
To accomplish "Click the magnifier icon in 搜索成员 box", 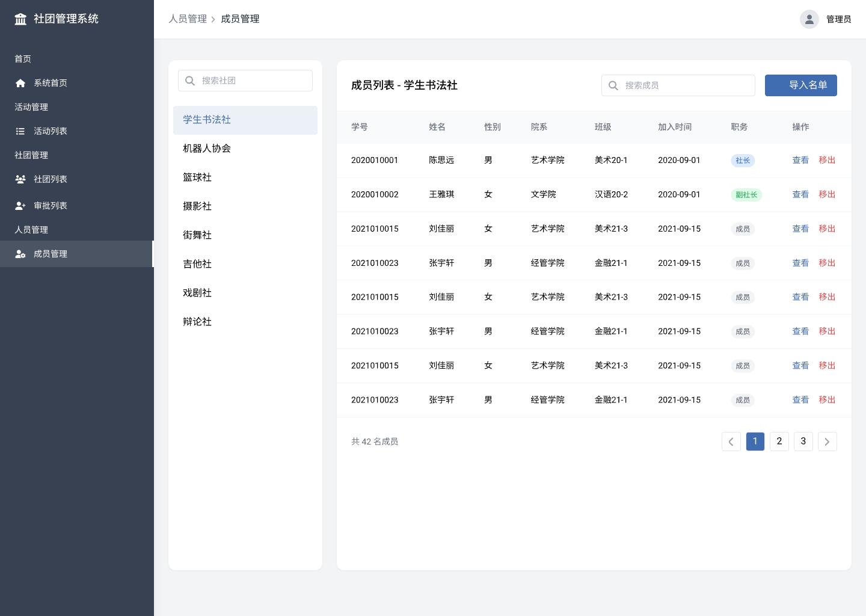I will [613, 85].
